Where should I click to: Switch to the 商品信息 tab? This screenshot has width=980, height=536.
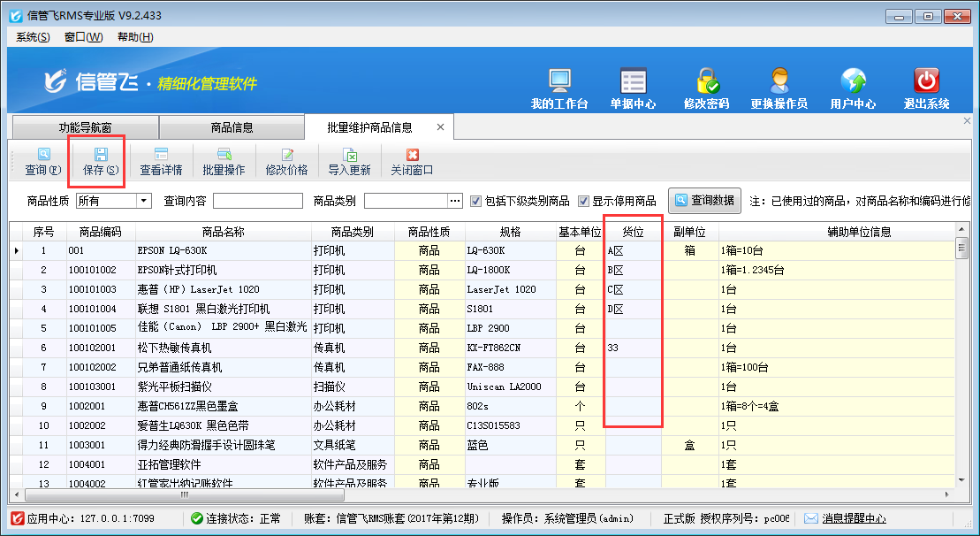[232, 127]
